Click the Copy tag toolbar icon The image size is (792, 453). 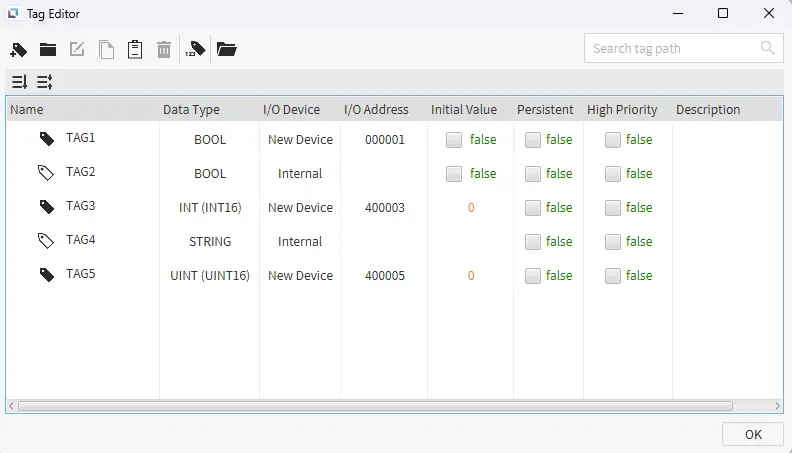(x=106, y=49)
